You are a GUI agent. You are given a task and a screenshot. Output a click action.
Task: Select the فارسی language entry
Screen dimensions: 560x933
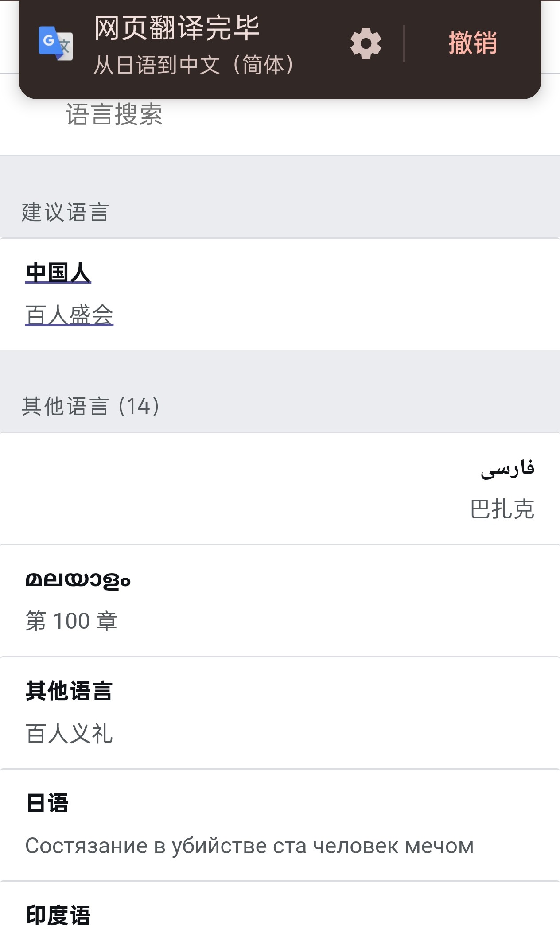point(507,469)
